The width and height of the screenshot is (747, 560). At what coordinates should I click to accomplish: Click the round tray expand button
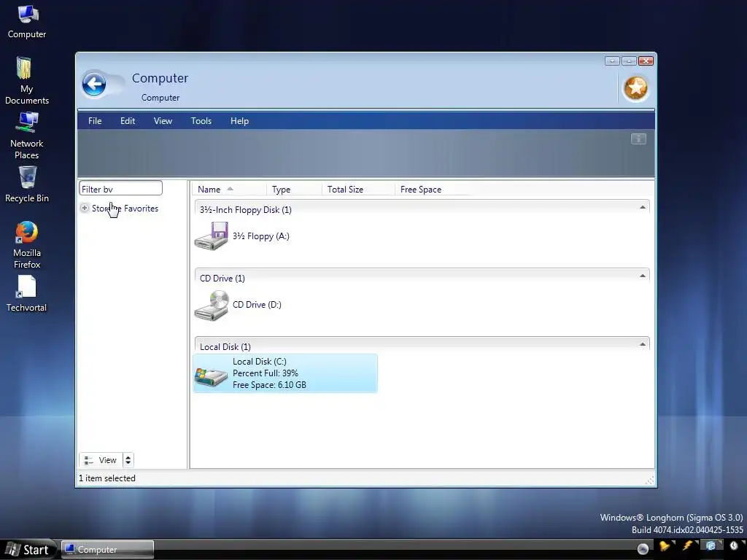pyautogui.click(x=643, y=549)
